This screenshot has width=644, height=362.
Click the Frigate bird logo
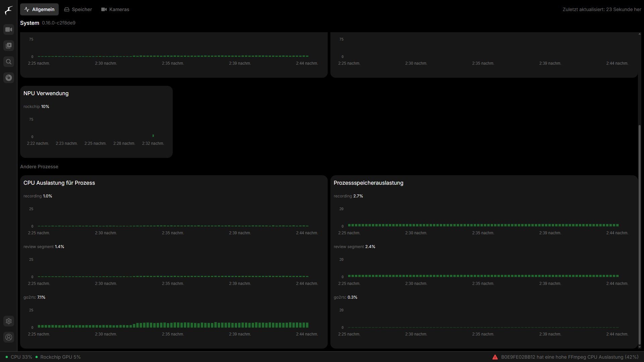pos(9,10)
